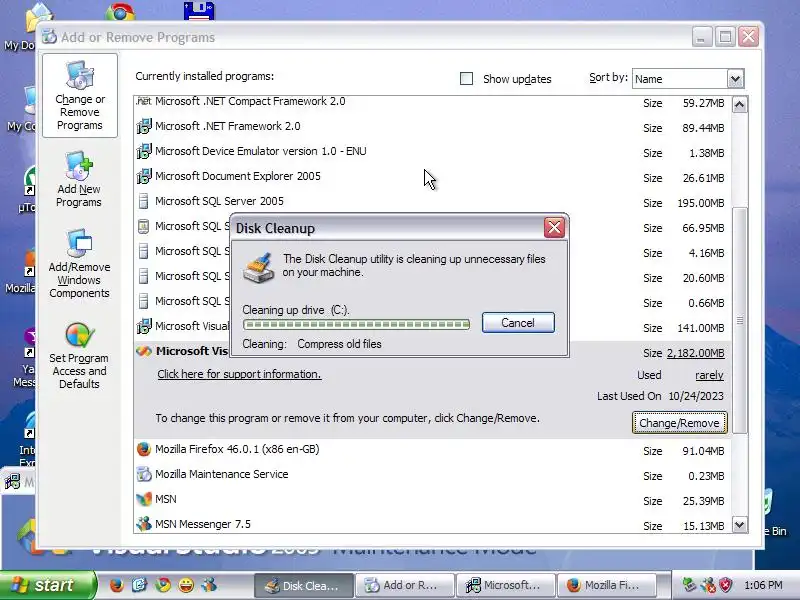Switch to Mozilla Firefox taskbar button
The image size is (800, 600).
tap(606, 585)
